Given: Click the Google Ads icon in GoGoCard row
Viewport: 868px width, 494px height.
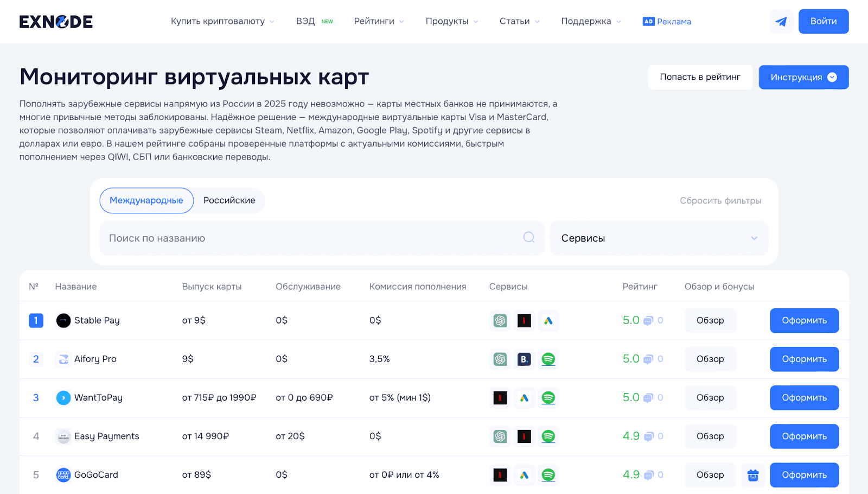Looking at the screenshot, I should pos(524,475).
